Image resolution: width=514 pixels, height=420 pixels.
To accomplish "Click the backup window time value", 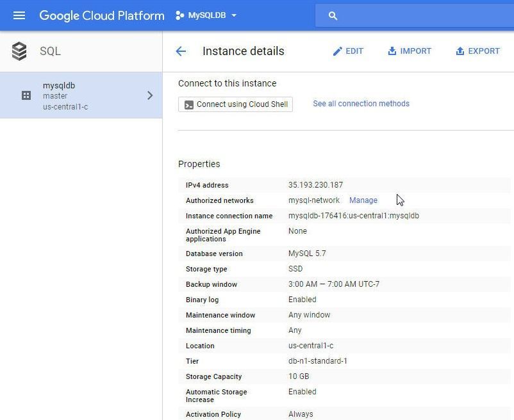I will (334, 284).
